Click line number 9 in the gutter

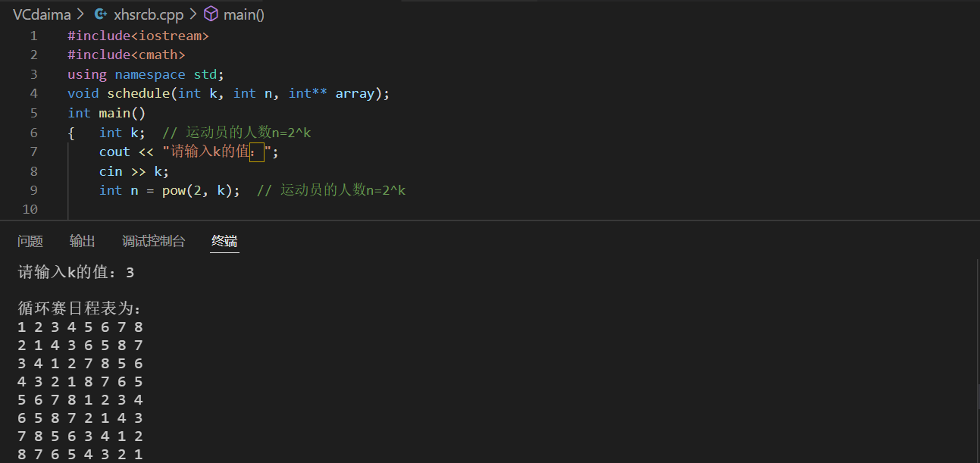coord(33,189)
